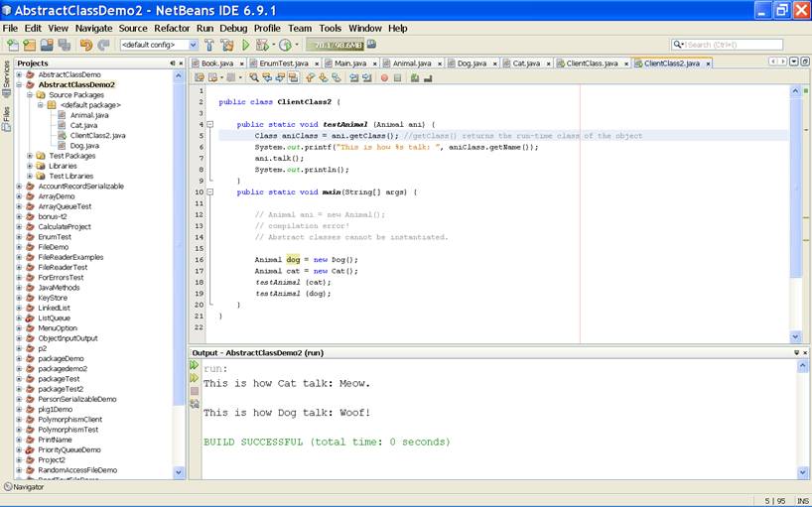Image resolution: width=812 pixels, height=507 pixels.
Task: Click the Stop Macro Recording square icon
Action: (397, 77)
